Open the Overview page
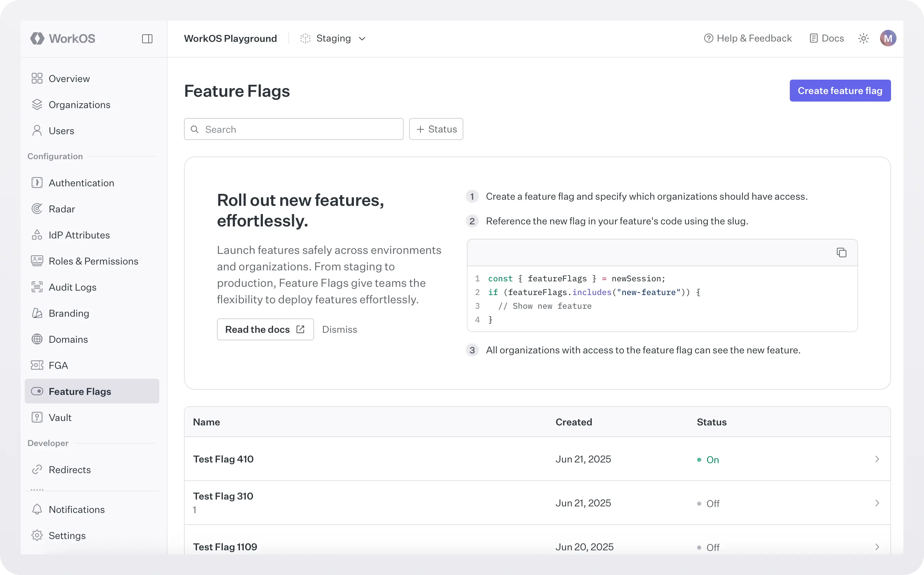This screenshot has height=575, width=924. [92, 78]
